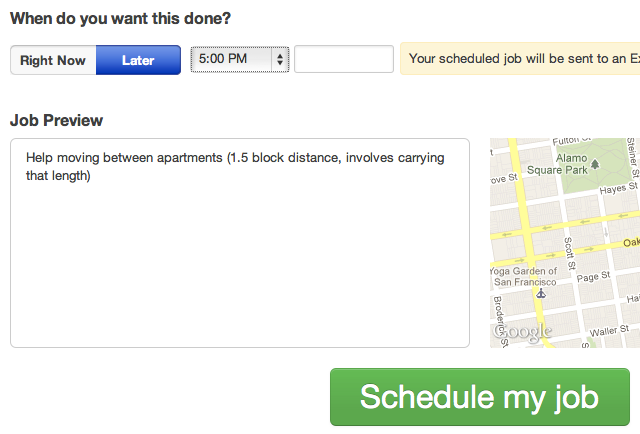Click the yellow scheduled job notice banner
The width and height of the screenshot is (640, 434).
pyautogui.click(x=520, y=59)
